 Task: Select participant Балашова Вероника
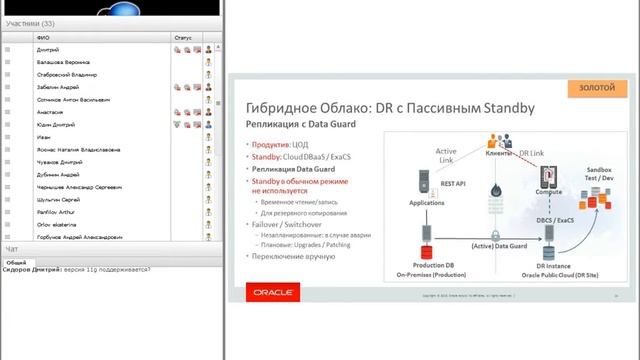[63, 62]
